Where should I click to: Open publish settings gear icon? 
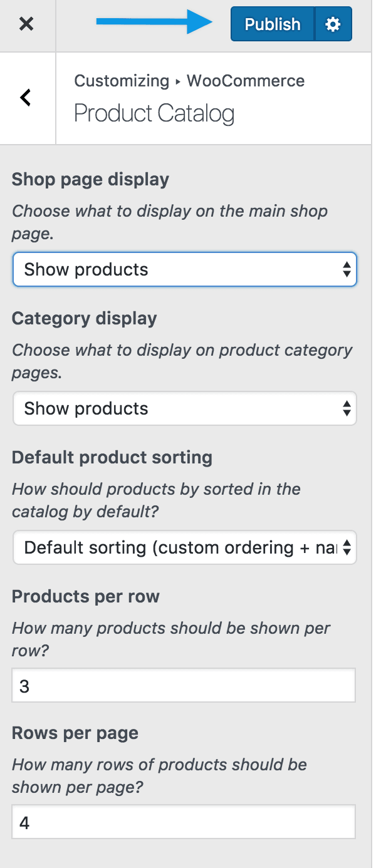pos(333,24)
